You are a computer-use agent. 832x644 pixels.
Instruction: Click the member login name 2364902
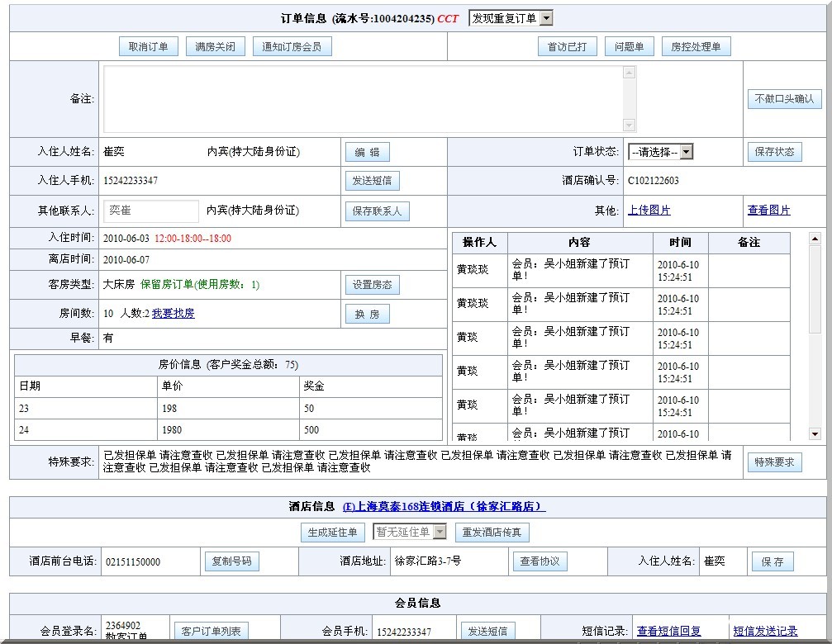point(123,626)
